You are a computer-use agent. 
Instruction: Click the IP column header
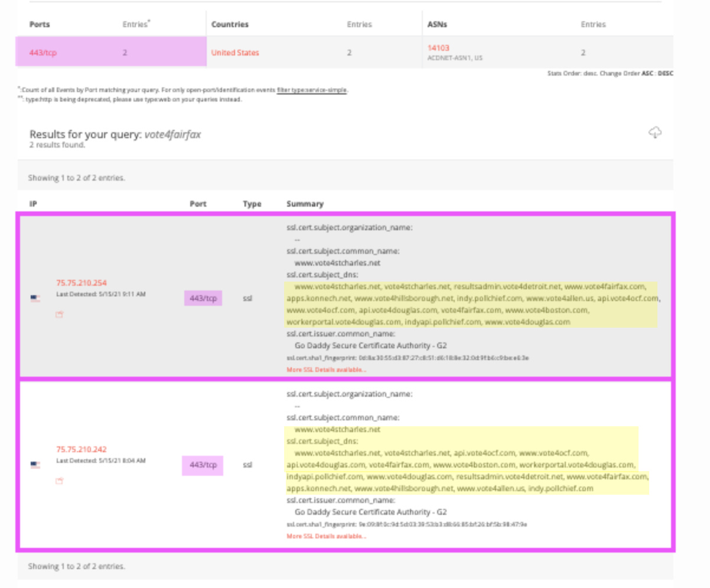pyautogui.click(x=33, y=204)
